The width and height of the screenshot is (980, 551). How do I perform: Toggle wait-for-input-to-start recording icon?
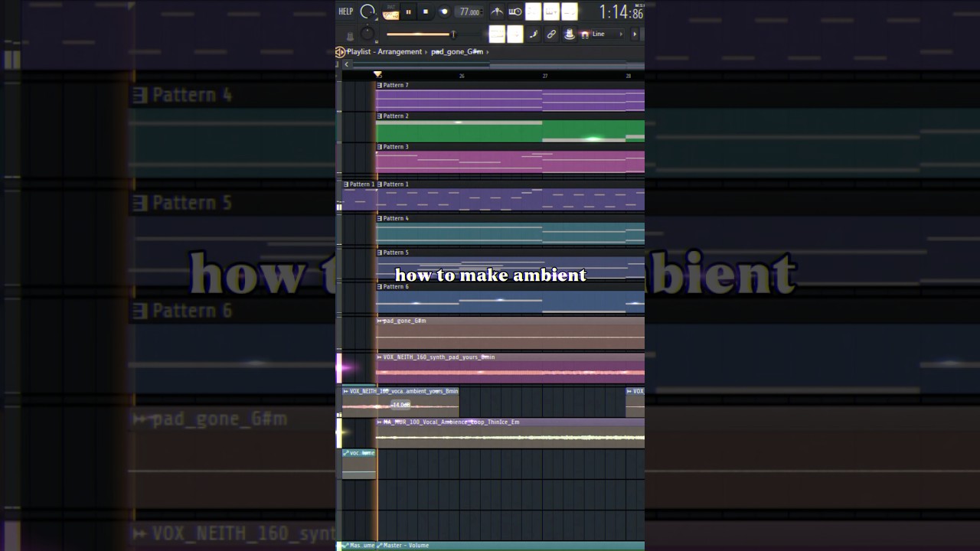pos(515,11)
